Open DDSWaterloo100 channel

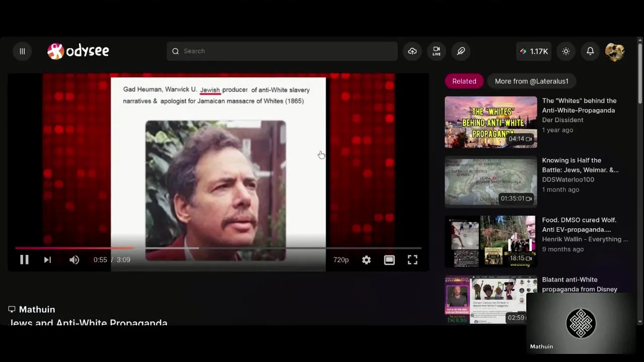[568, 179]
